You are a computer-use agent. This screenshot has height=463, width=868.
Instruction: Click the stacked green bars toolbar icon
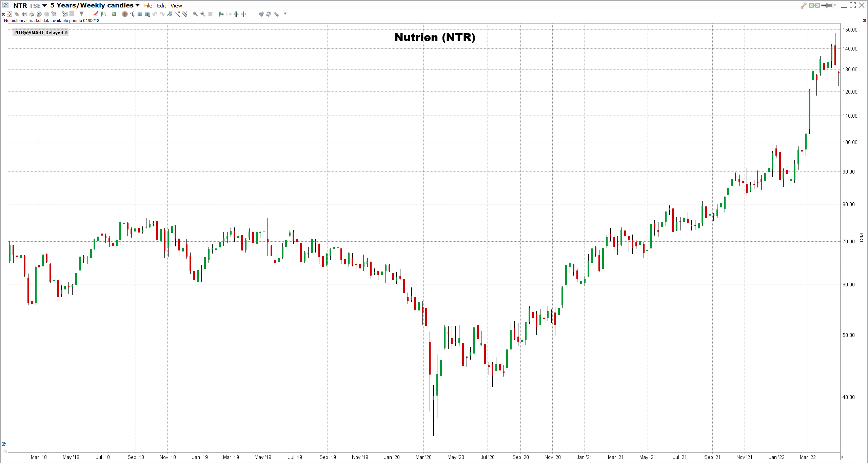tap(170, 14)
